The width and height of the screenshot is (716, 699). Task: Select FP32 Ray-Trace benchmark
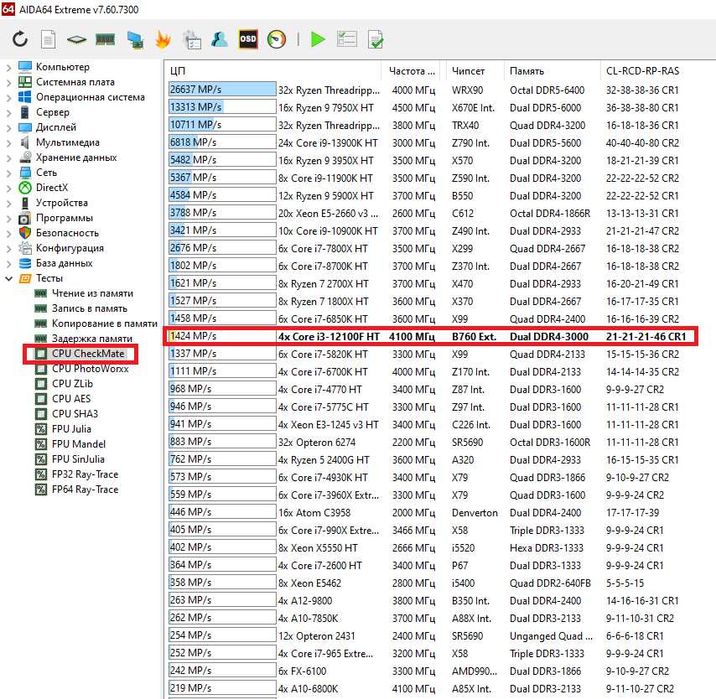(x=85, y=474)
